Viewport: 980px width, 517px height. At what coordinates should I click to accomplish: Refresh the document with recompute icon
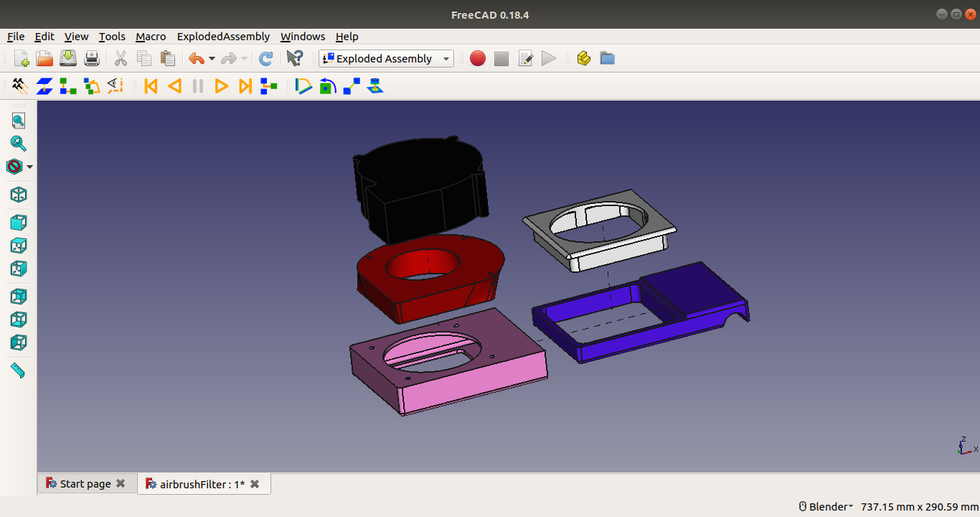click(265, 59)
